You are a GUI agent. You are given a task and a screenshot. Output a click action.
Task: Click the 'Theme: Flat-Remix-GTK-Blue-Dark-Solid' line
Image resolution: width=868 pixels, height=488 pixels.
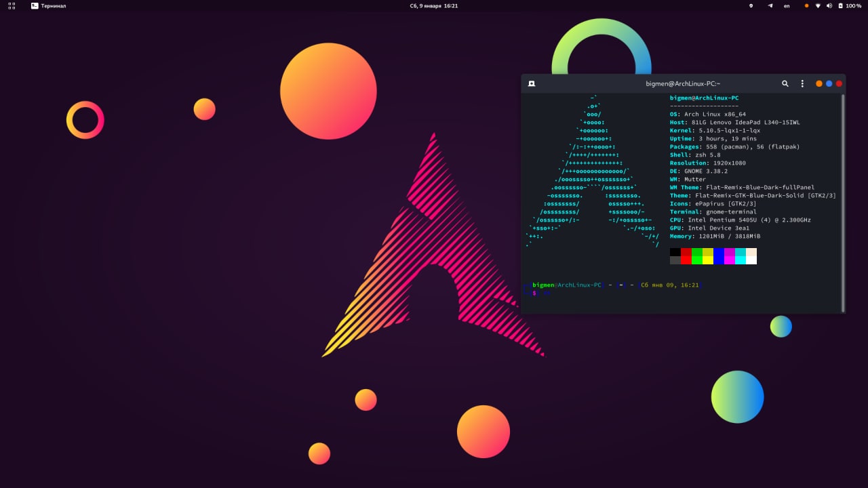pos(753,196)
